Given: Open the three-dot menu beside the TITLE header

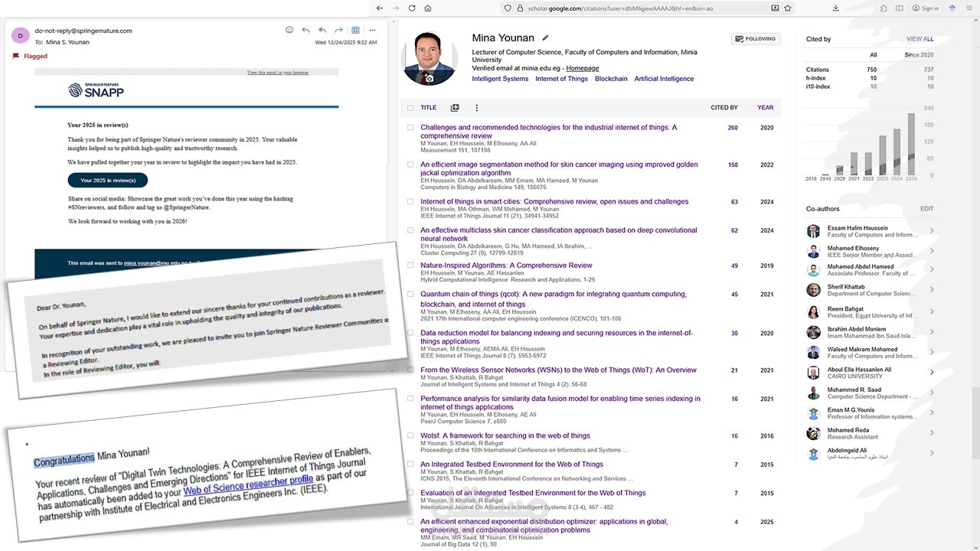Looking at the screenshot, I should 476,108.
